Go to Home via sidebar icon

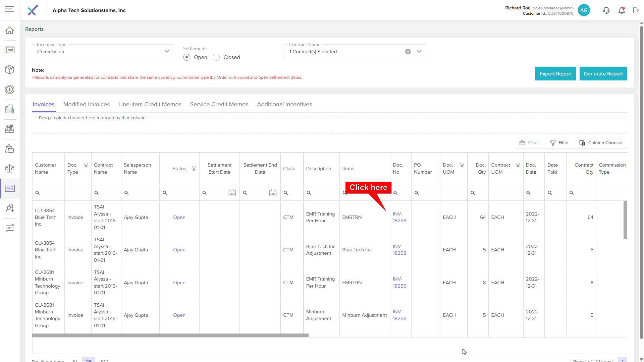pos(10,31)
